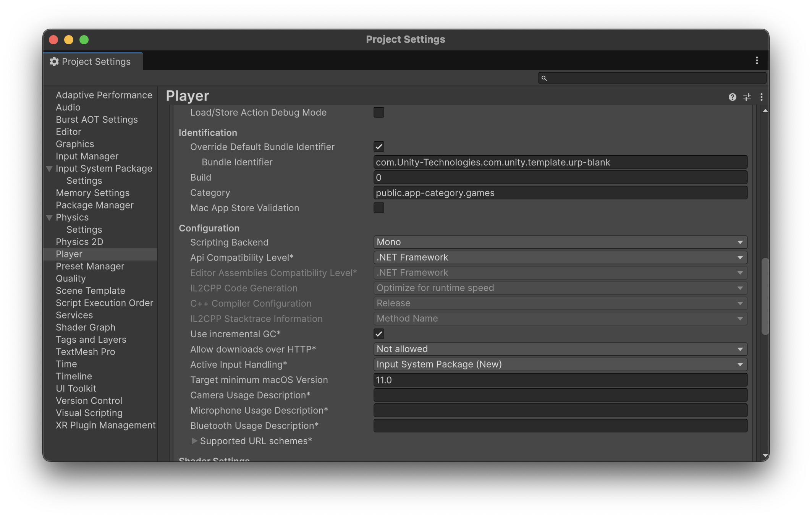
Task: Collapse the Physics tree item
Action: tap(49, 218)
